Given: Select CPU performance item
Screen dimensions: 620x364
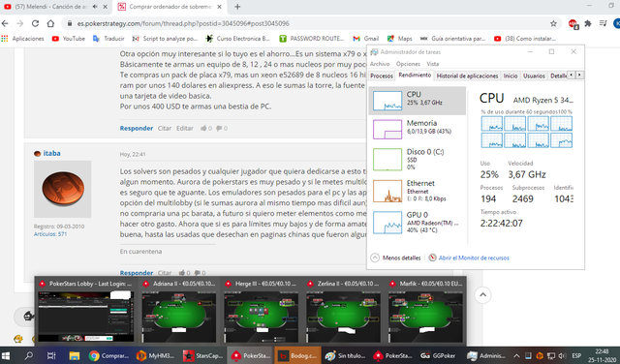Looking at the screenshot, I should [418, 101].
